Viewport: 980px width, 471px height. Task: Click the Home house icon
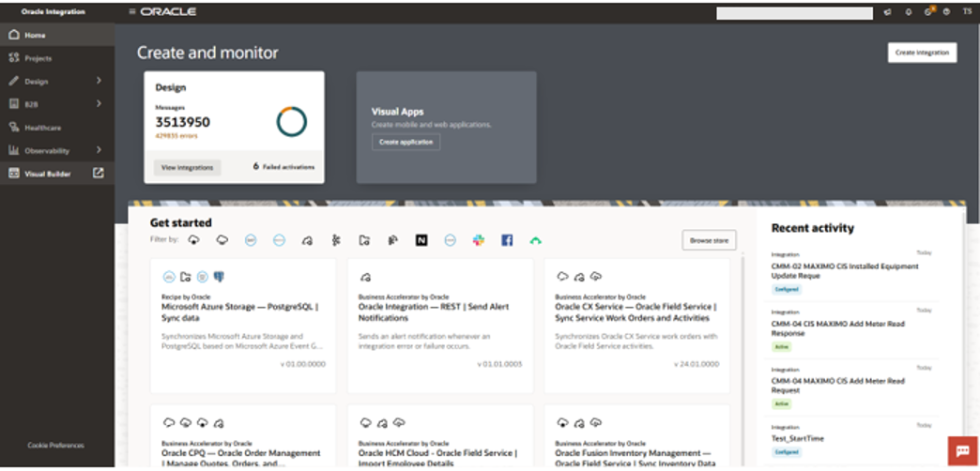(x=14, y=35)
